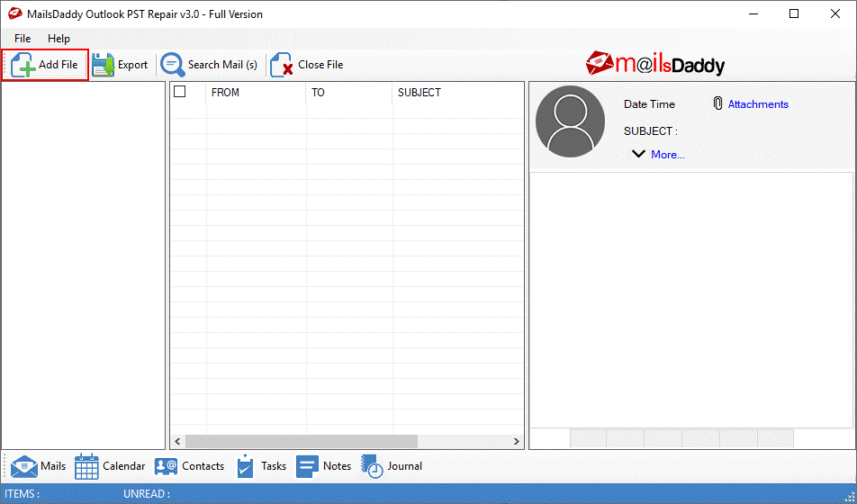Click the ITEMS : status bar label
Screen dimensions: 857x504
22,493
